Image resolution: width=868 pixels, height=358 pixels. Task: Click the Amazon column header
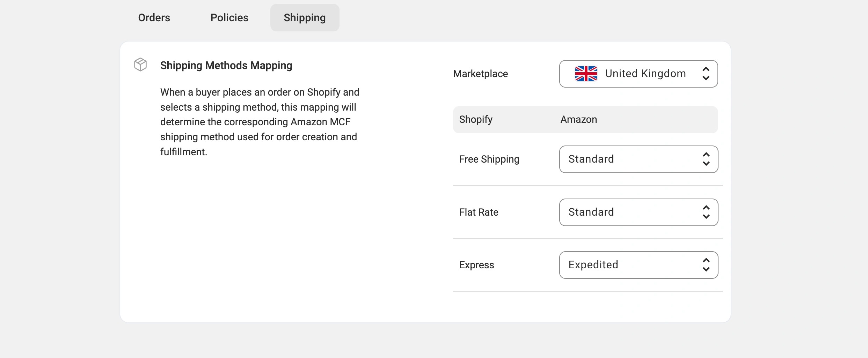point(578,120)
